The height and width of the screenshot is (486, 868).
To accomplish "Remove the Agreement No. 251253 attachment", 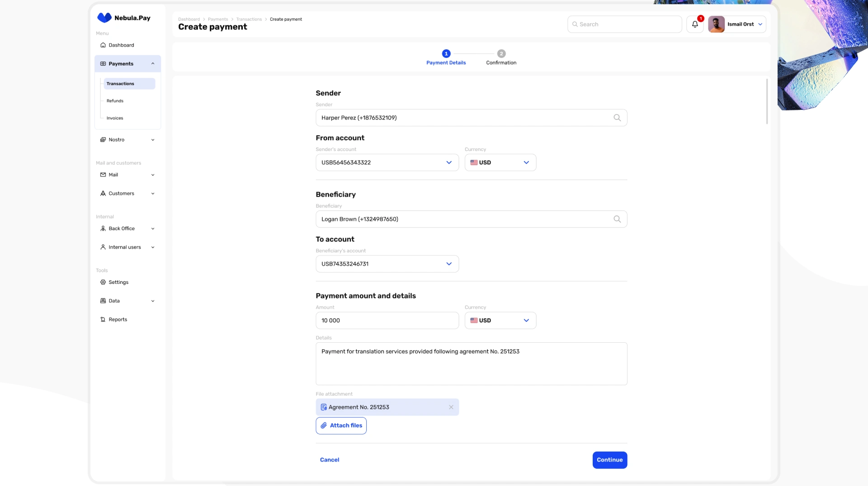I will [x=451, y=407].
